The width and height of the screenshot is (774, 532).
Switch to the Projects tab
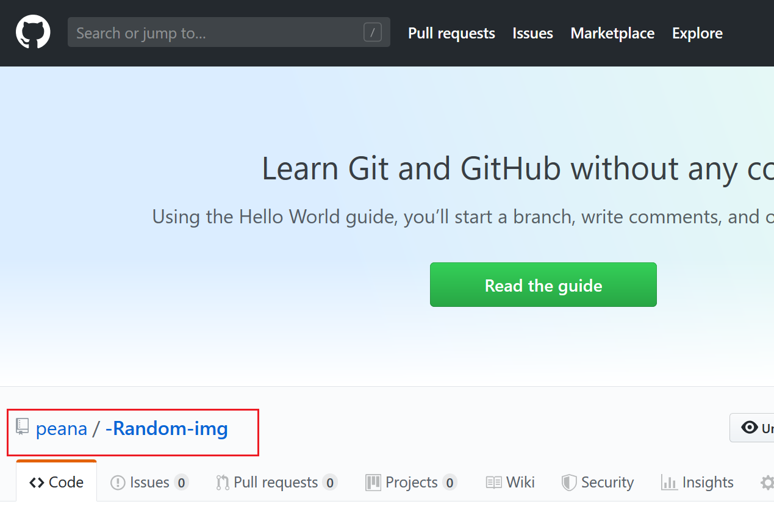pos(411,482)
